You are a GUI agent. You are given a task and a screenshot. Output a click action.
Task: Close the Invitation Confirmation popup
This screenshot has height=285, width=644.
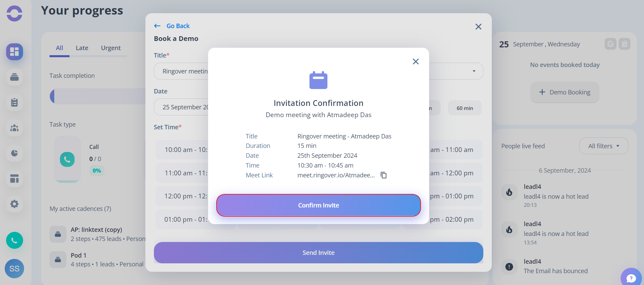point(416,61)
